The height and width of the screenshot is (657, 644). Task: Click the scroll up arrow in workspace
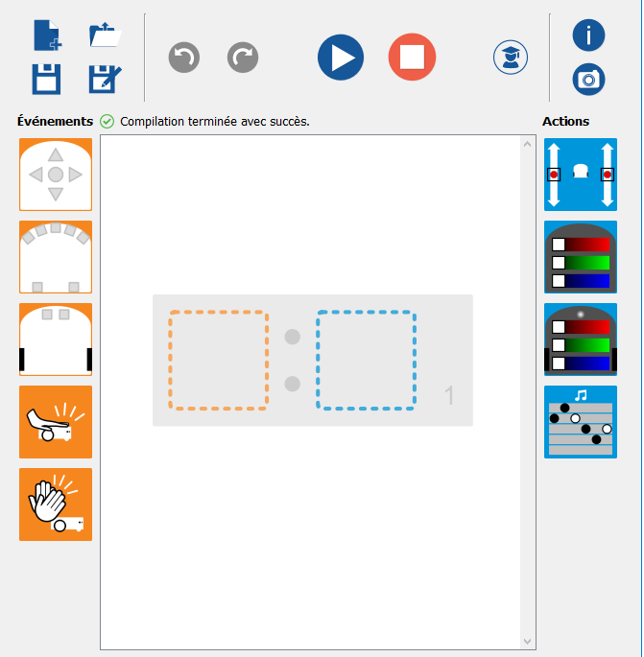(528, 144)
